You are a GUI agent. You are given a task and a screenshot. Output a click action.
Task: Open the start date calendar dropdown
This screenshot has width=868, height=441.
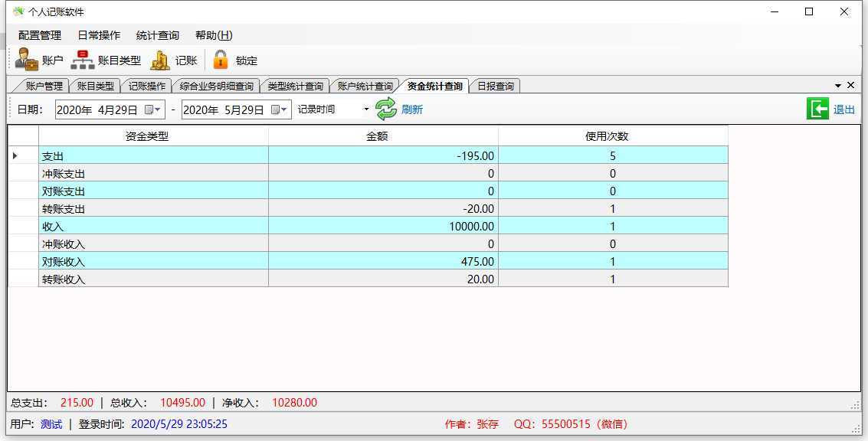152,109
